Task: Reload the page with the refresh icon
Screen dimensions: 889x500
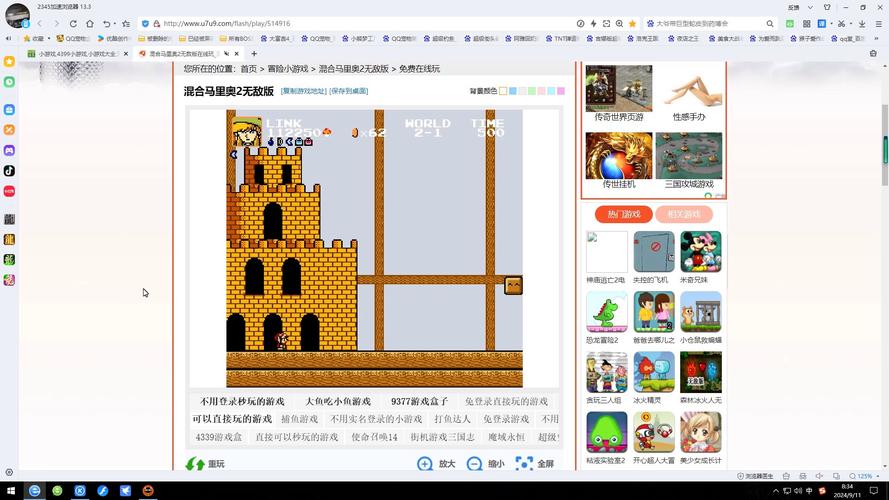Action: 73,24
